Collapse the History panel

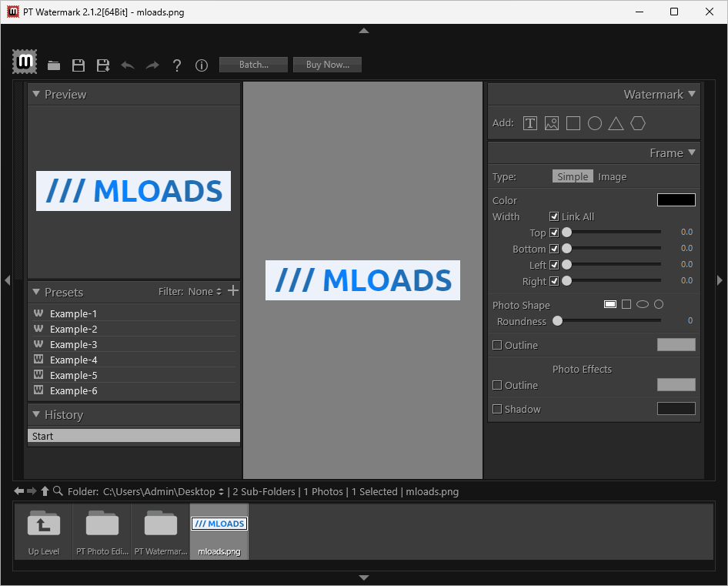[x=36, y=414]
